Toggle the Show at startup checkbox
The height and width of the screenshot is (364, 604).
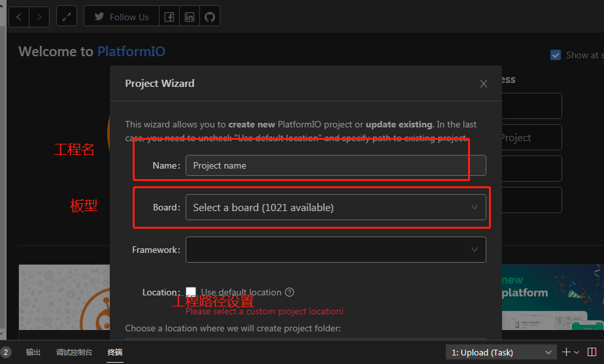[x=556, y=55]
